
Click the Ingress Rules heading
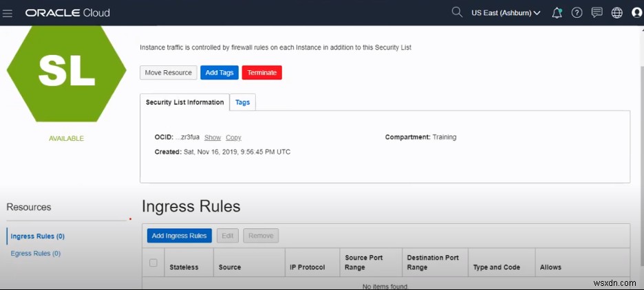pos(191,206)
